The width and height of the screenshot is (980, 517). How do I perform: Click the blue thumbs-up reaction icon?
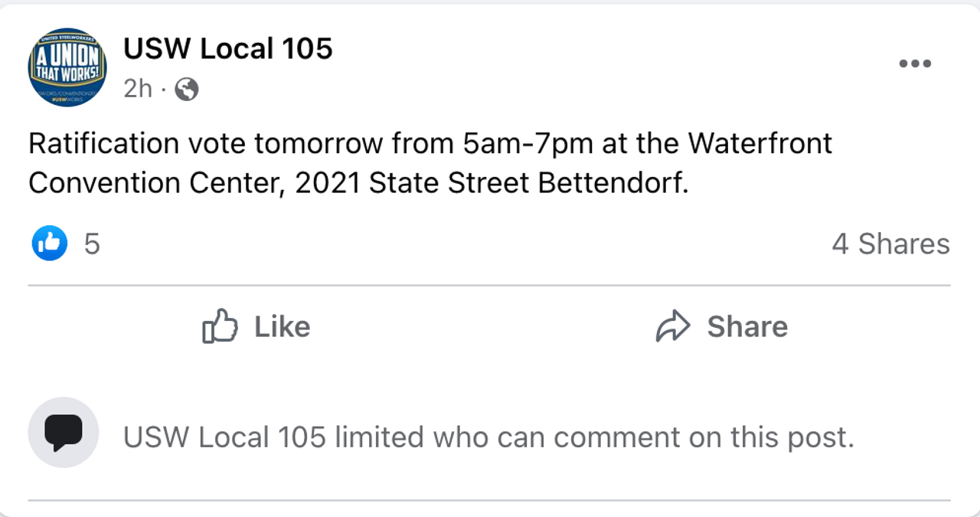pyautogui.click(x=49, y=244)
